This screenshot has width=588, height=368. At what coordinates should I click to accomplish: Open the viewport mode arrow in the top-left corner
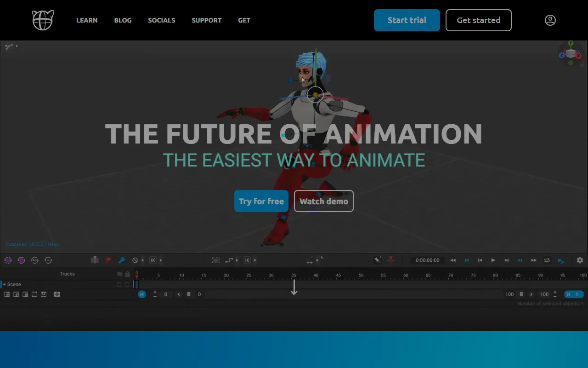(x=17, y=46)
